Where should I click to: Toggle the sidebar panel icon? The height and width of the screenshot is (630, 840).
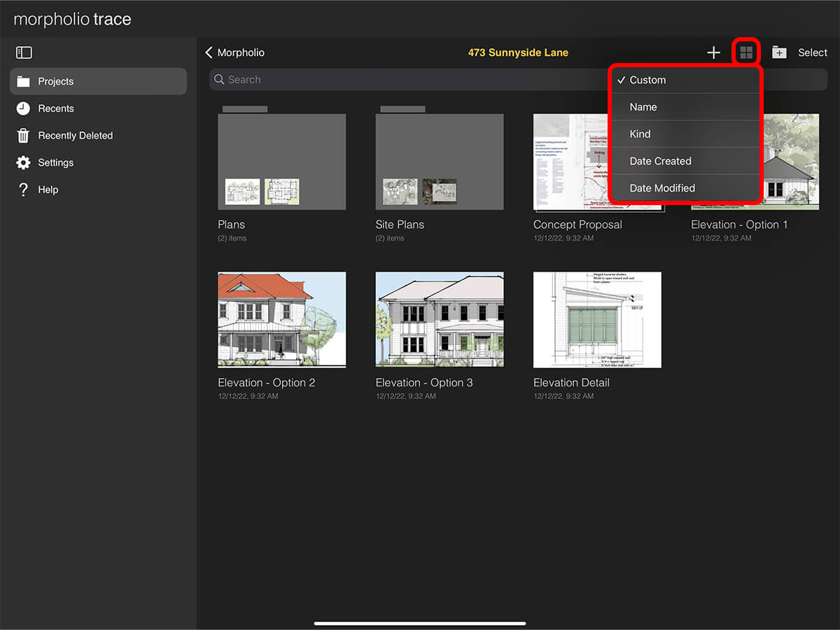pyautogui.click(x=24, y=52)
